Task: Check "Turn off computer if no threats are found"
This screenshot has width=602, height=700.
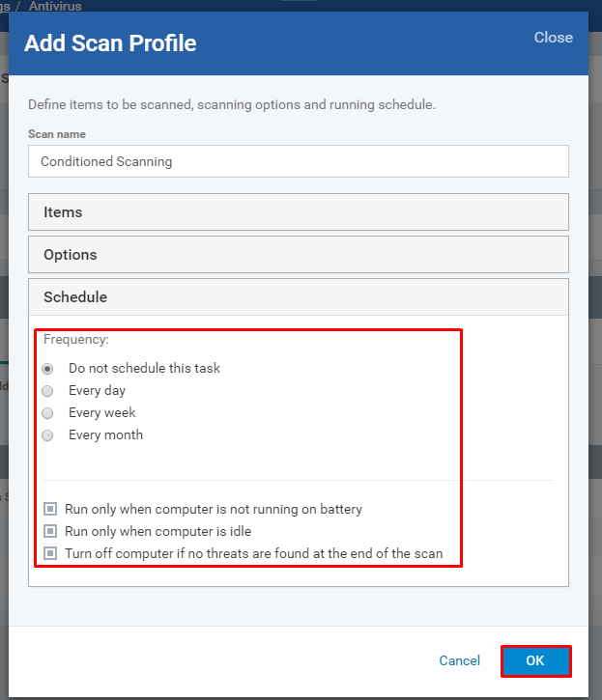Action: click(50, 553)
